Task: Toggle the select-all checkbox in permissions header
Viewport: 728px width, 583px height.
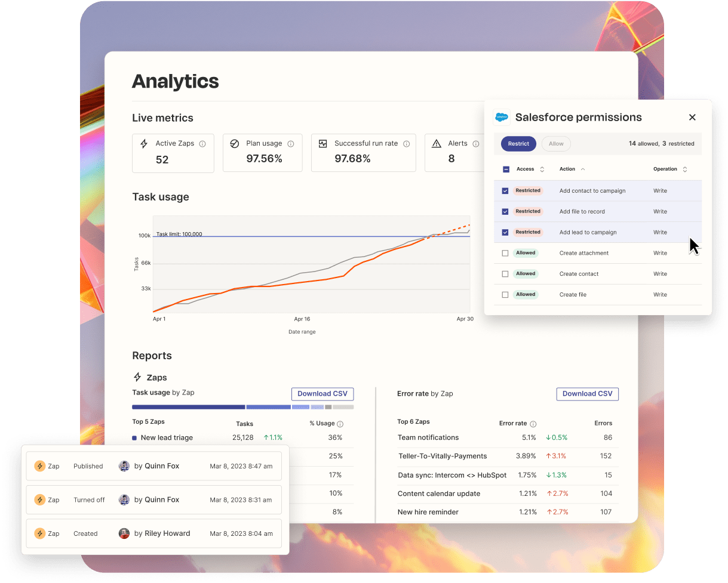Action: tap(506, 169)
